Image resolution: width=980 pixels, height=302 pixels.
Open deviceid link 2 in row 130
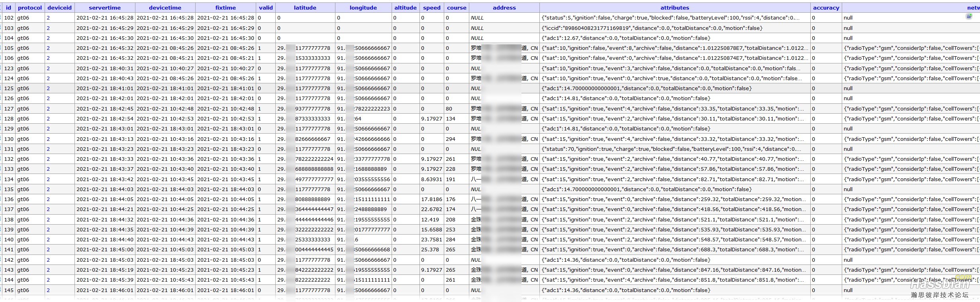click(48, 139)
